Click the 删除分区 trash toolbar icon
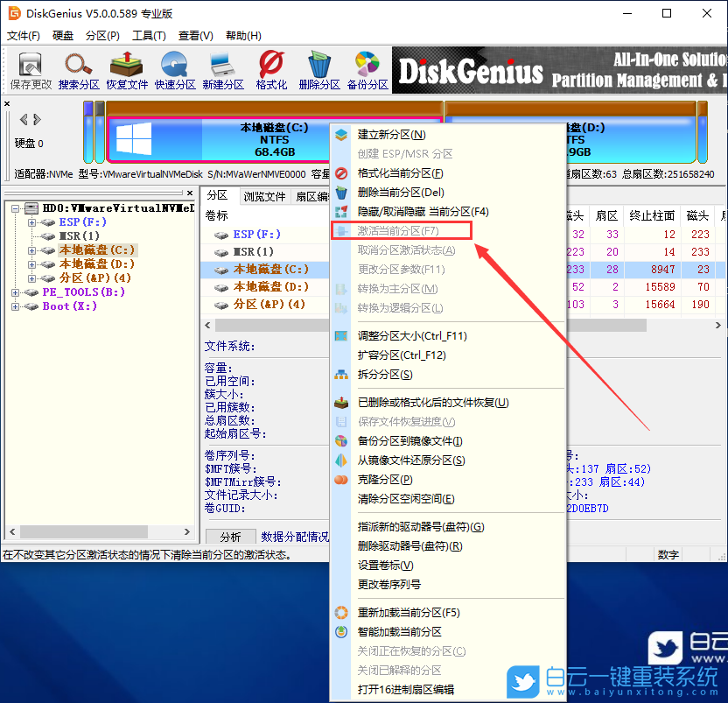 [x=318, y=70]
